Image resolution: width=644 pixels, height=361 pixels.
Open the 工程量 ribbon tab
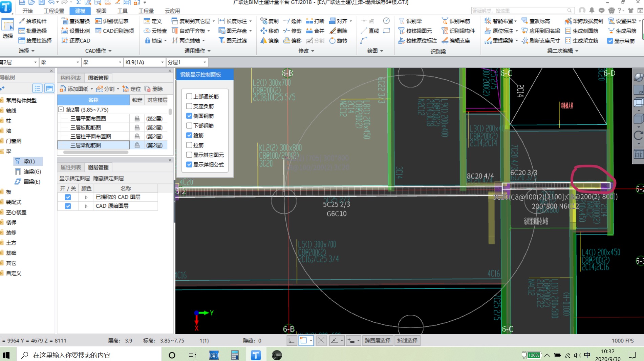pos(146,11)
